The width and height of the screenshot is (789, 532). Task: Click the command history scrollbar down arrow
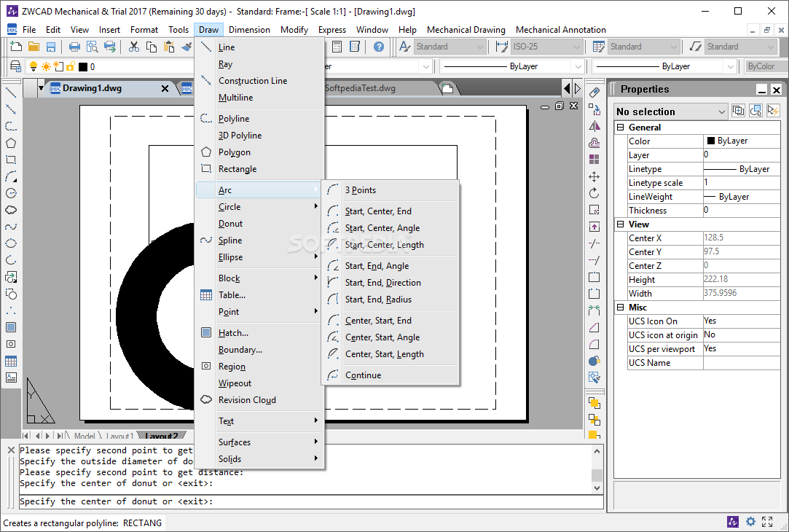[597, 488]
